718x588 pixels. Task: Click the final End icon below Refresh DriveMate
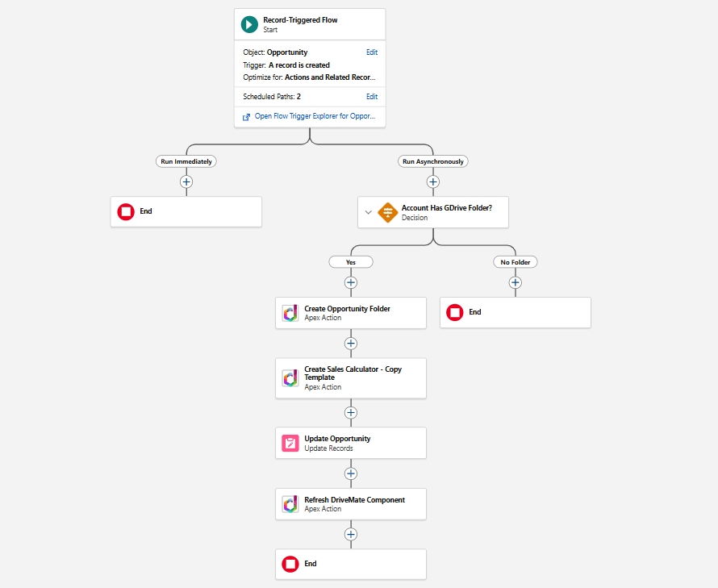click(x=290, y=564)
